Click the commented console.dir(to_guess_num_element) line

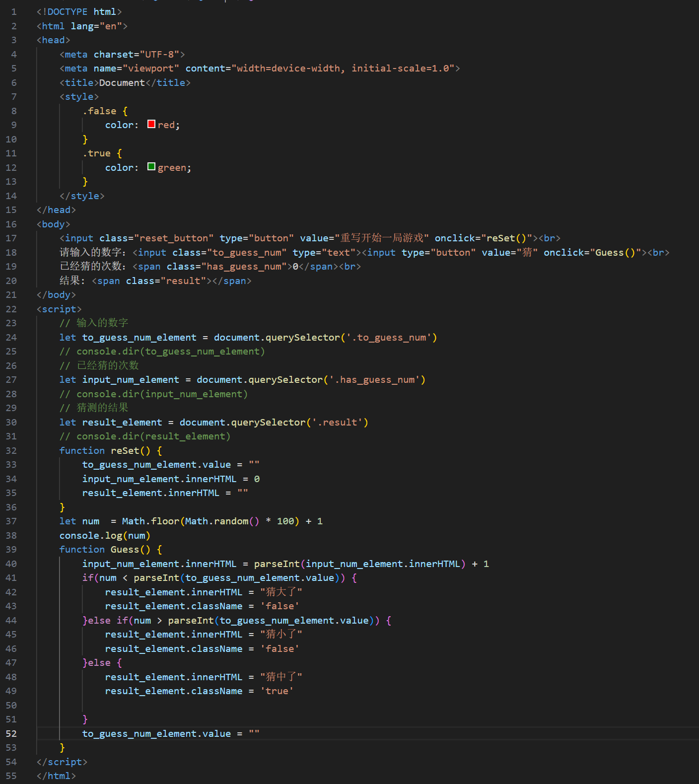162,351
